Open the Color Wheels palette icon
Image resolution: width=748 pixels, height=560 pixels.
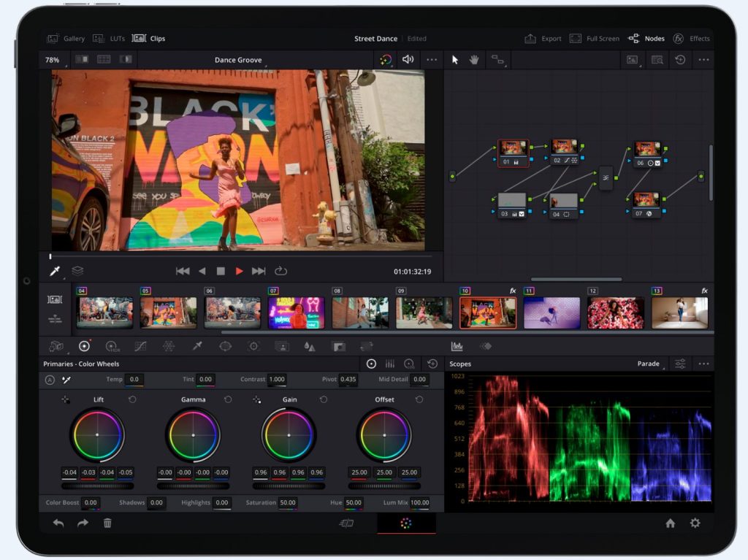click(84, 346)
